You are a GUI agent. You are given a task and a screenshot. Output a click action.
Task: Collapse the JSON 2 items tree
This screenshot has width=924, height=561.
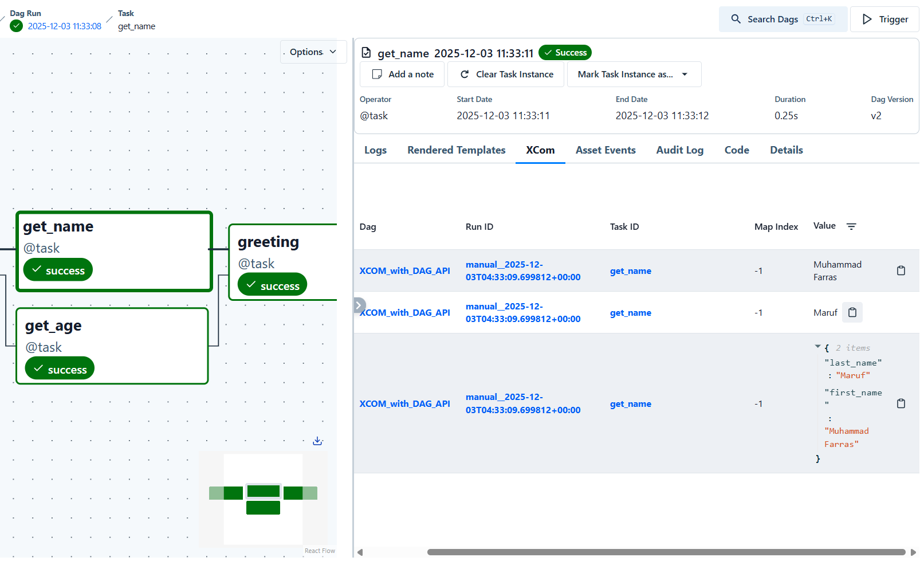pos(817,347)
